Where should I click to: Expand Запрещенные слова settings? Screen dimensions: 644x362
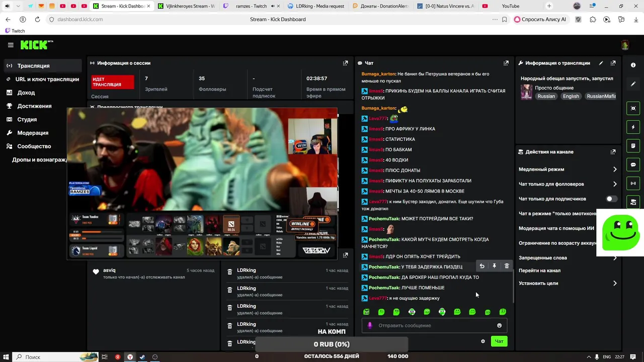tap(568, 258)
